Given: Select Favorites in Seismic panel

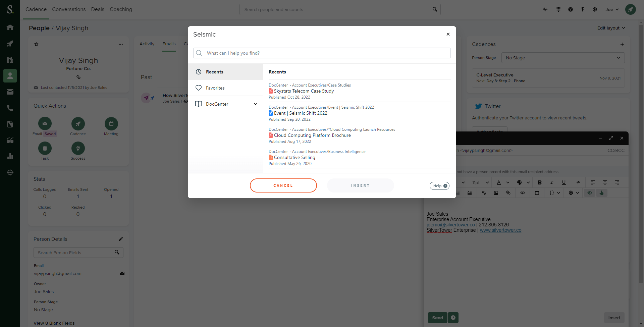Looking at the screenshot, I should click(x=215, y=88).
